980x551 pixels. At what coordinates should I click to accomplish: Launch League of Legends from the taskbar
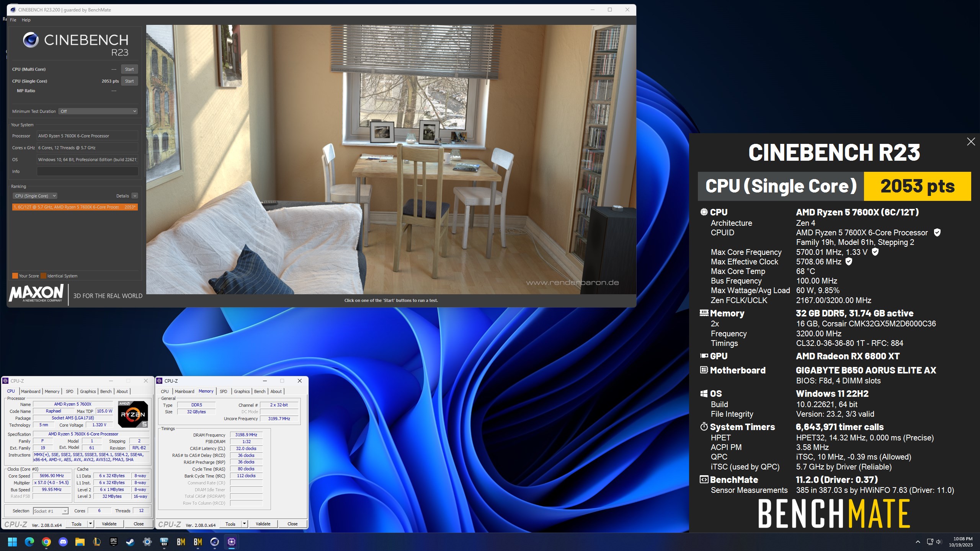click(96, 542)
